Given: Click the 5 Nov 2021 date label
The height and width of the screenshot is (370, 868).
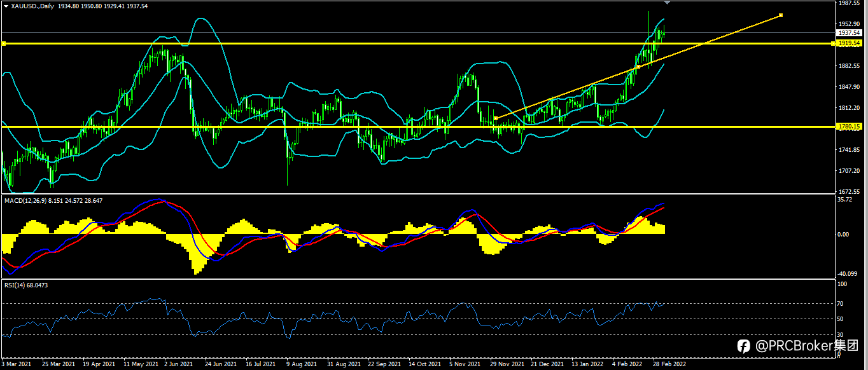Looking at the screenshot, I should coord(465,364).
